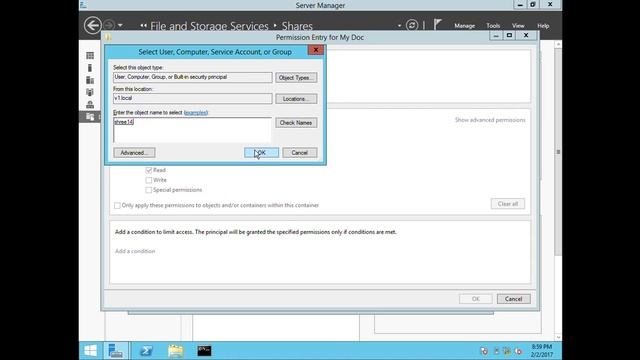
Task: Toggle the Write permission checkbox
Action: [x=149, y=180]
